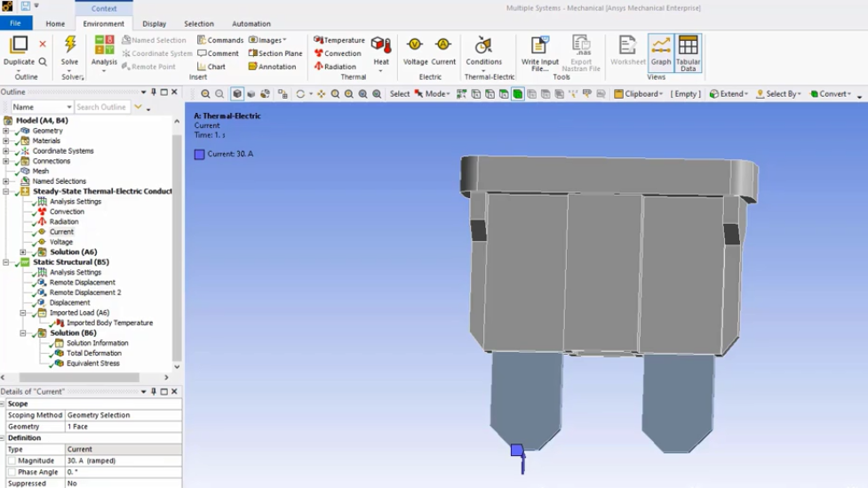Tick the Phase Angle parameter checkbox
This screenshot has height=488, width=868.
[12, 472]
